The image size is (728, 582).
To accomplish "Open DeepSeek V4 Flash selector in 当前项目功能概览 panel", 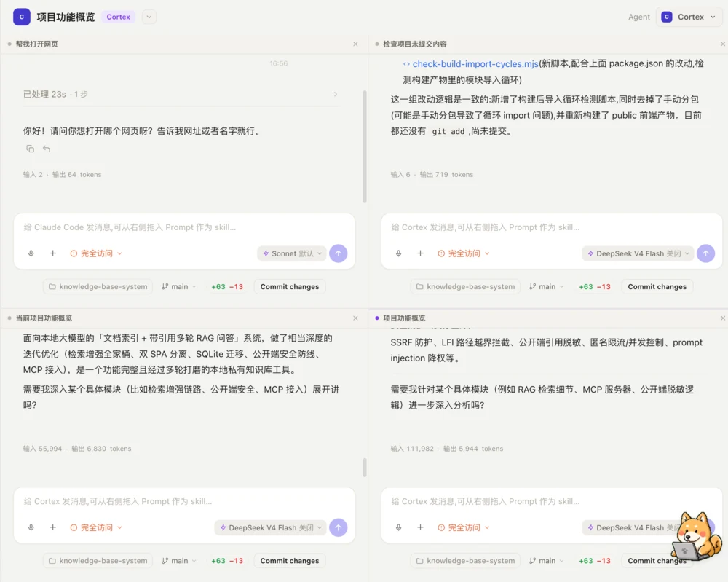I will [x=271, y=527].
